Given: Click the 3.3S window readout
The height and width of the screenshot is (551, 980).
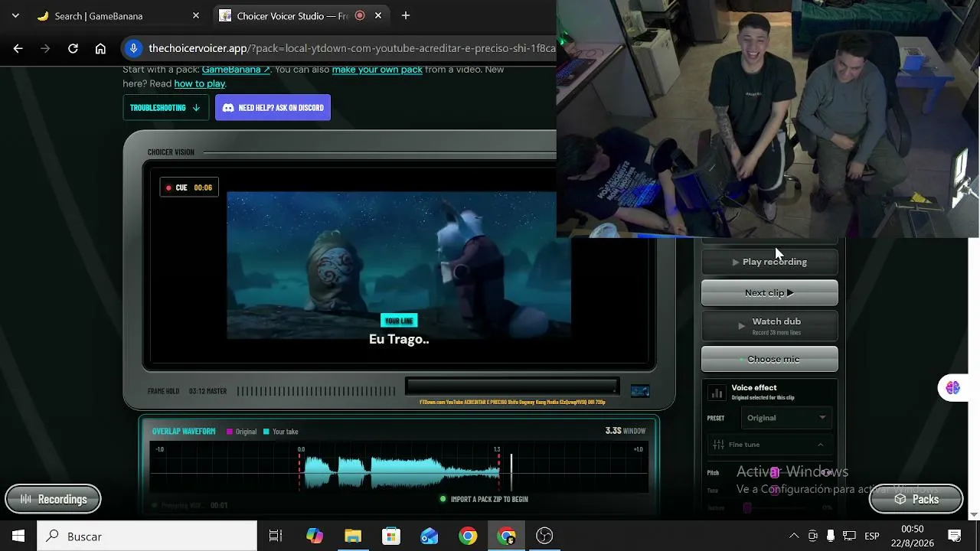Looking at the screenshot, I should tap(626, 431).
